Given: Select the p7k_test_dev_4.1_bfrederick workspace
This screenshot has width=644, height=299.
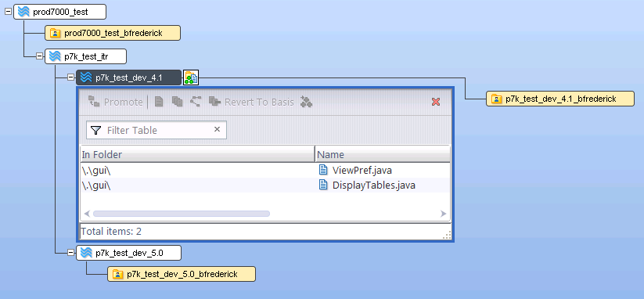Looking at the screenshot, I should [560, 99].
